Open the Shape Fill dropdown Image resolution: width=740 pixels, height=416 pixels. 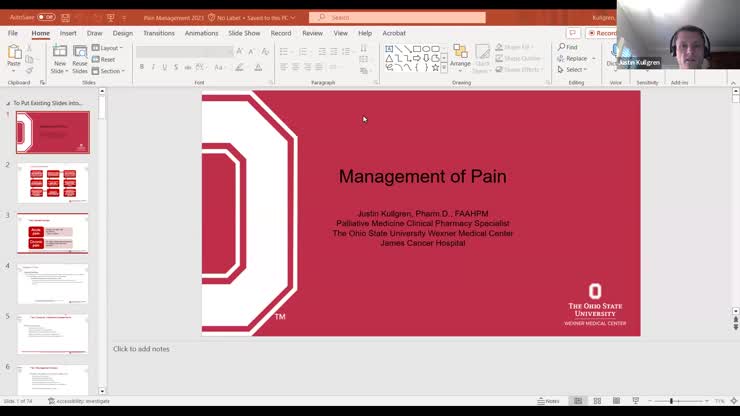click(x=514, y=47)
